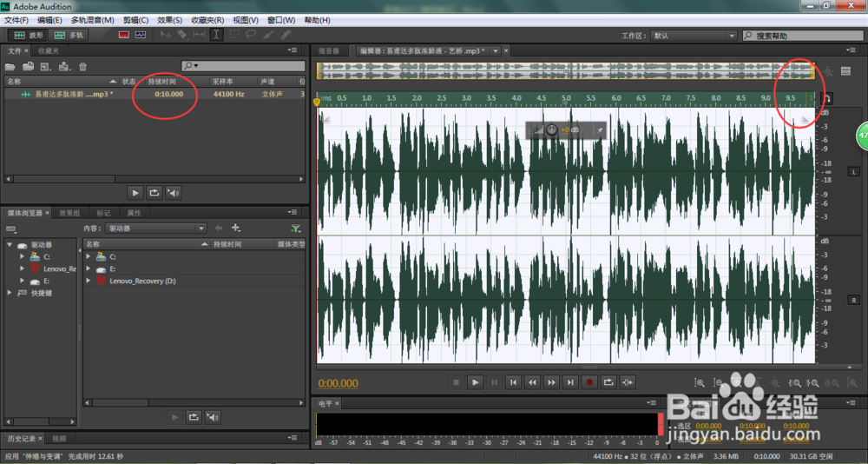Image resolution: width=868 pixels, height=464 pixels.
Task: Select the Marquee Selection tool
Action: point(234,35)
